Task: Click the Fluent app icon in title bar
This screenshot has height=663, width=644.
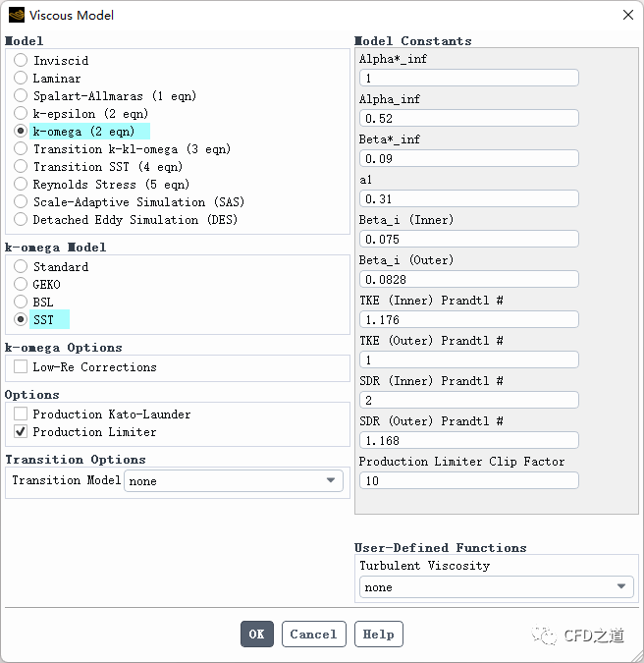Action: pos(17,15)
